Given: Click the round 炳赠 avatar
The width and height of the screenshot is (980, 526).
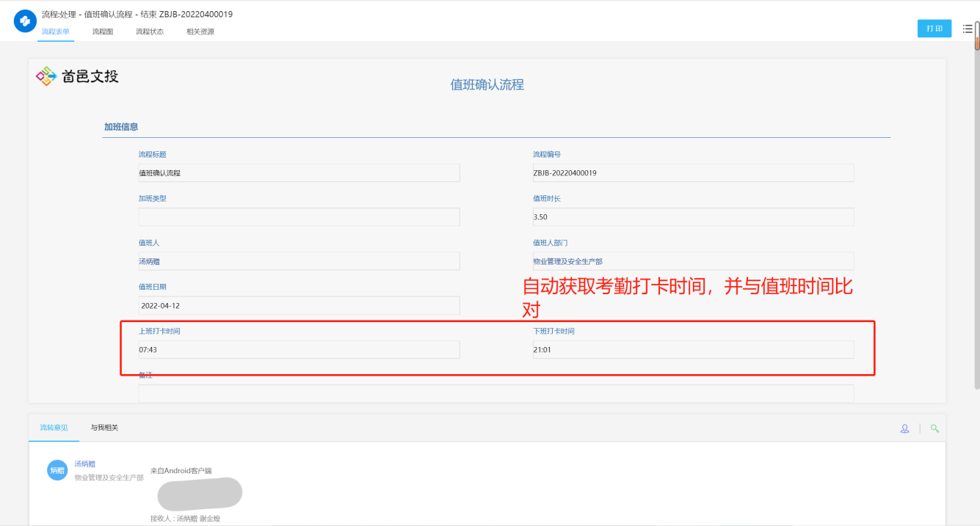Looking at the screenshot, I should pyautogui.click(x=57, y=470).
